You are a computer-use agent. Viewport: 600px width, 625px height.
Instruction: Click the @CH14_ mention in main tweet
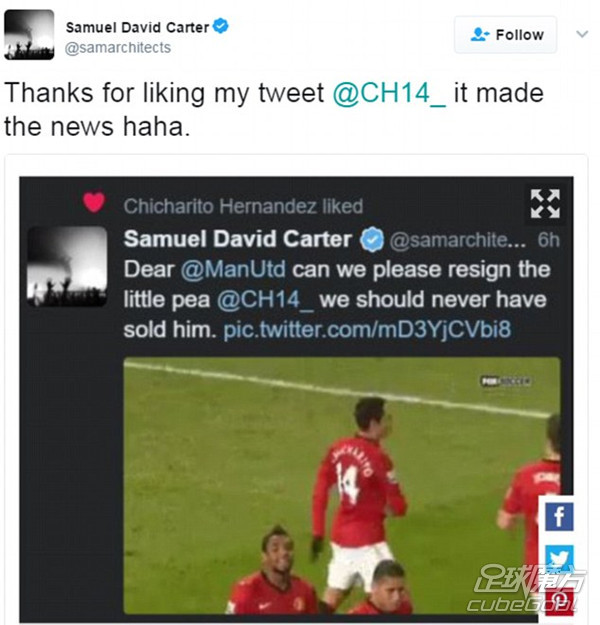389,94
